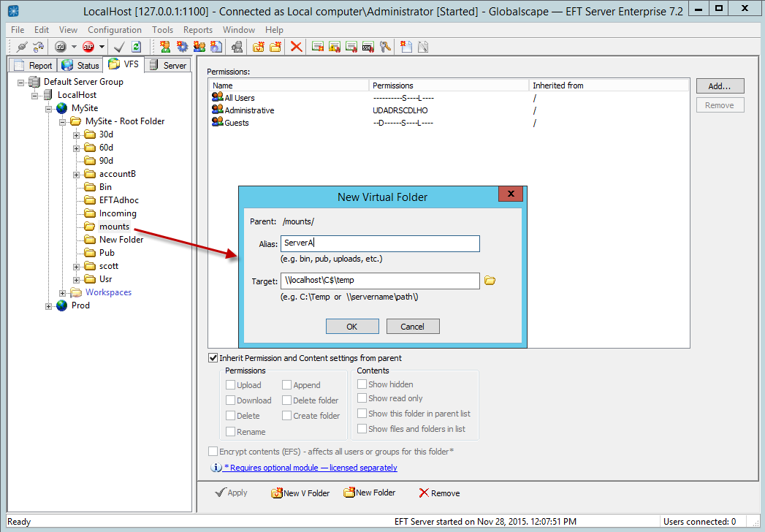Click the Alias text input field
The image size is (765, 532).
pos(380,243)
